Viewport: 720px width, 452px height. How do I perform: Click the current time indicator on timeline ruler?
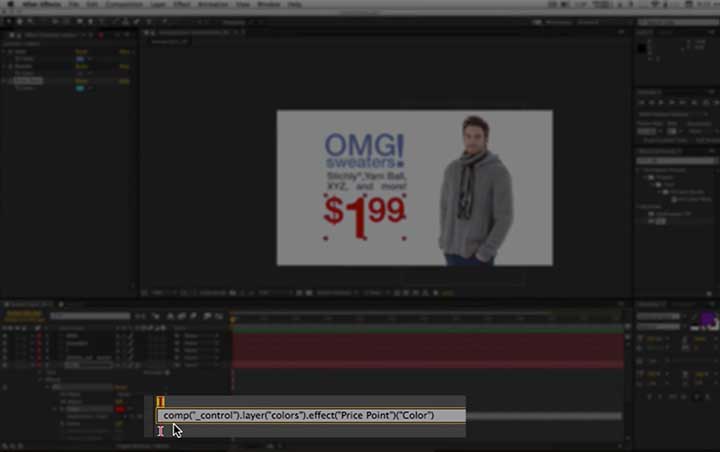pyautogui.click(x=233, y=318)
